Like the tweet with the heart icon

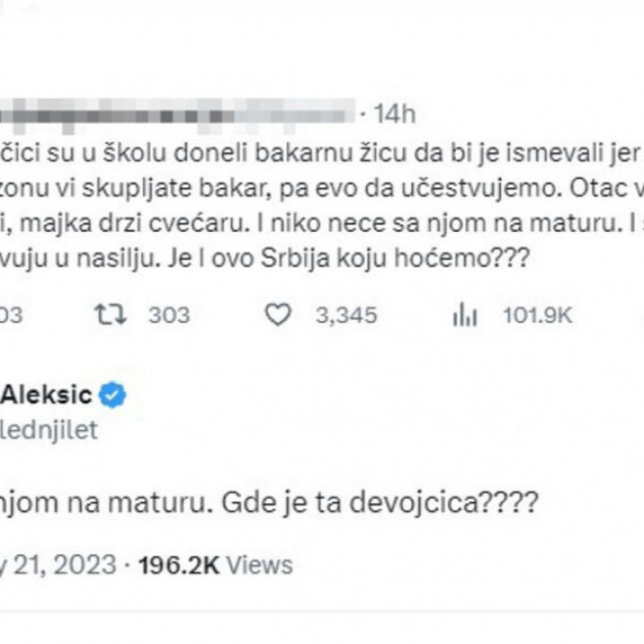click(x=277, y=316)
